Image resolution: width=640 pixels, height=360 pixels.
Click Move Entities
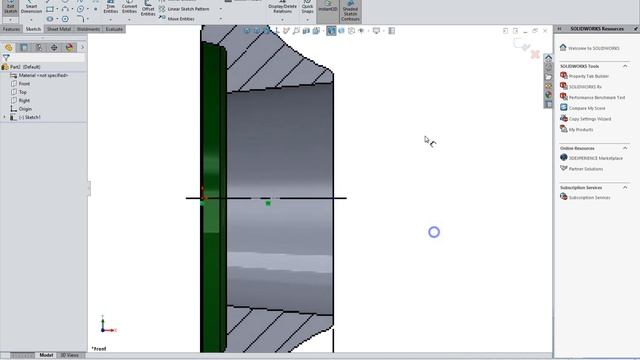tap(177, 19)
